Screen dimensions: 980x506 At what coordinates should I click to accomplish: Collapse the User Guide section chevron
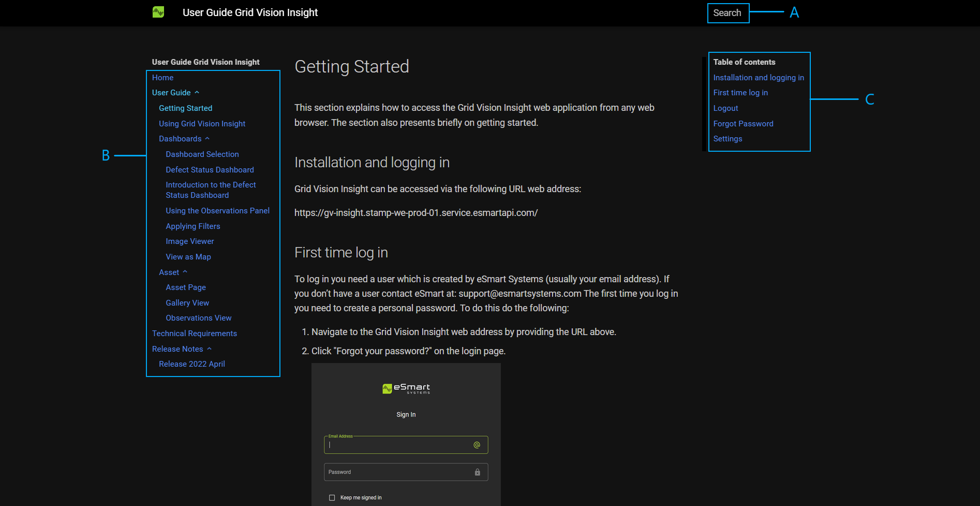(197, 93)
